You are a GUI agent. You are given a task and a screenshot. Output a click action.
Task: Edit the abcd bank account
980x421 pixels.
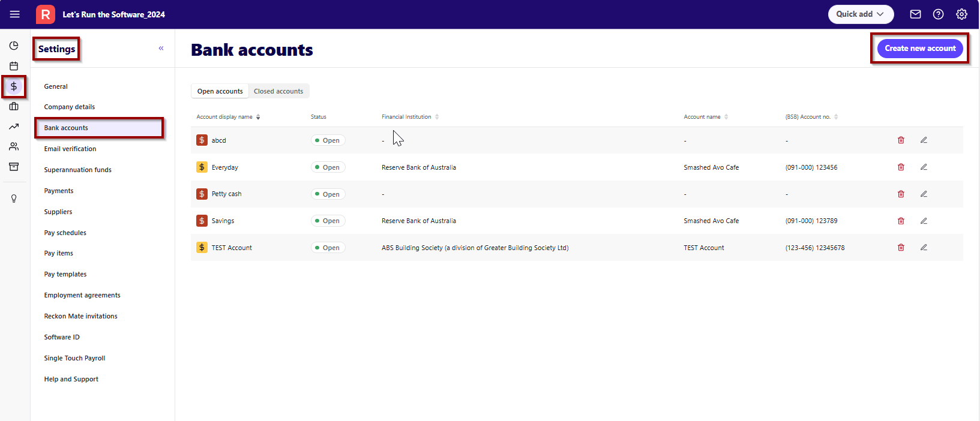point(924,140)
